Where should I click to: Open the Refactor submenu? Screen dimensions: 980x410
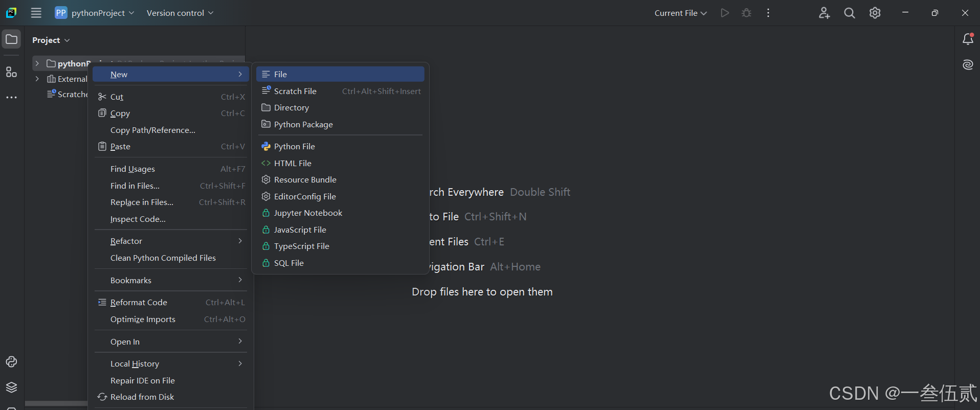click(171, 241)
